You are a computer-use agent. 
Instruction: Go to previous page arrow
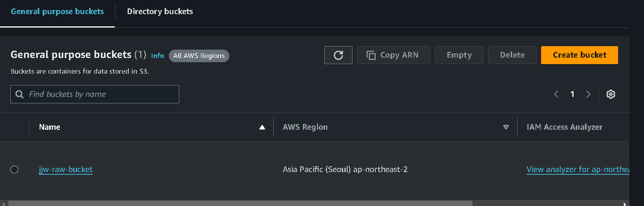point(556,94)
